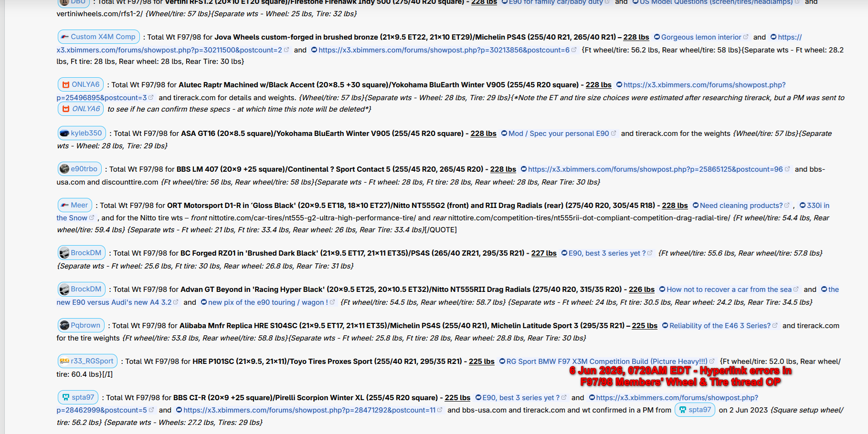This screenshot has width=868, height=434.
Task: Click the bold text "Alibaba Mnfr Replica HRE S104SC"
Action: (238, 326)
